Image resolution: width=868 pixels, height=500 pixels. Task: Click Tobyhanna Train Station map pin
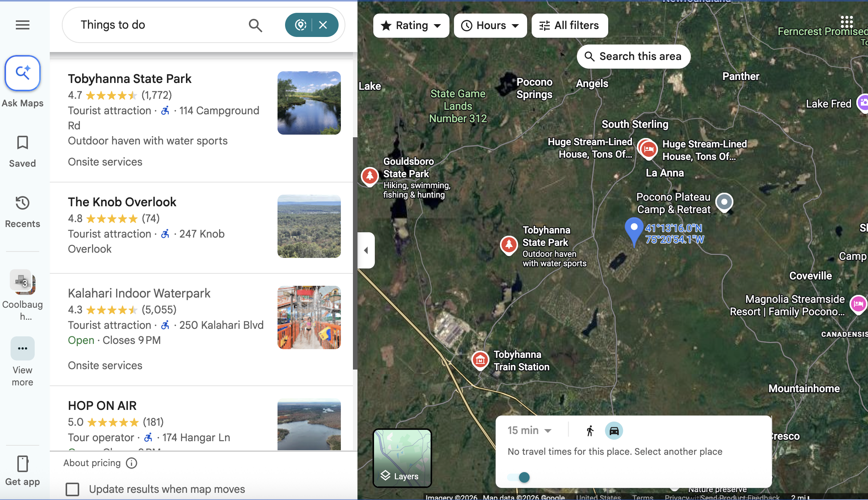click(x=480, y=360)
